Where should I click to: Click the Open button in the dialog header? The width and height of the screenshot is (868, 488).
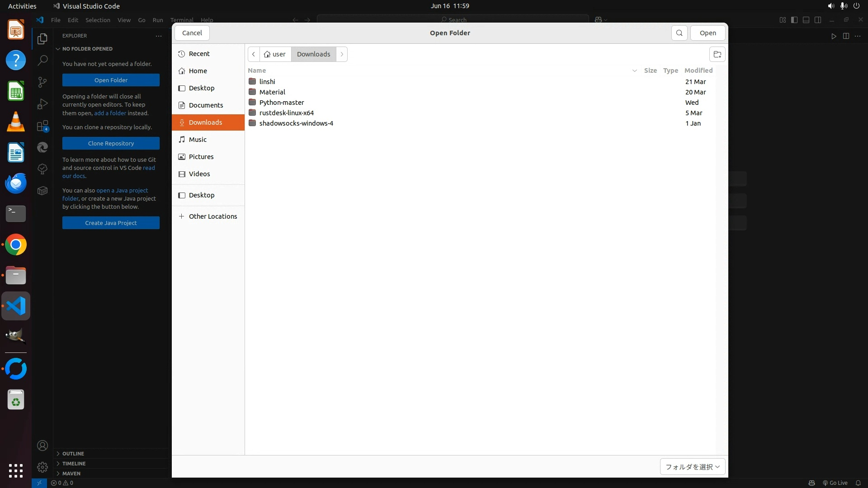(x=708, y=33)
